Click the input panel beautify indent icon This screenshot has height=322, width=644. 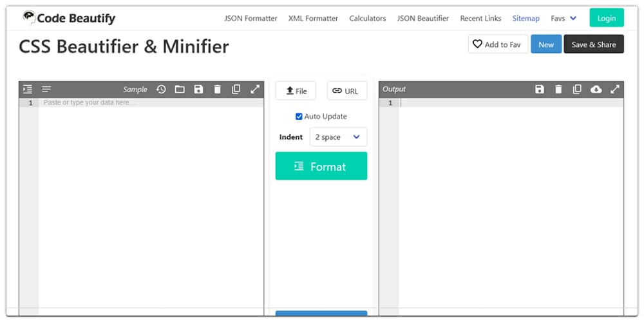(28, 89)
